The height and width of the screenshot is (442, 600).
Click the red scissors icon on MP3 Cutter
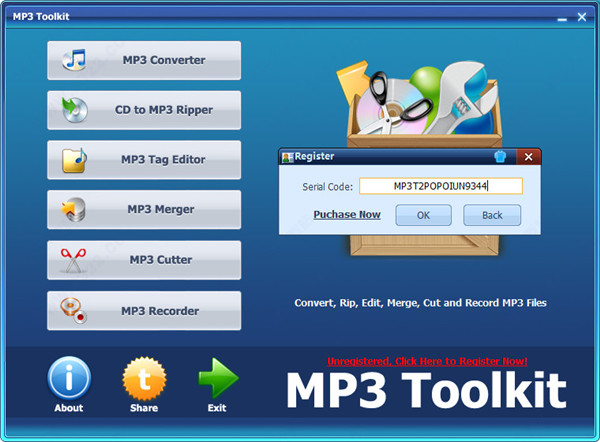tap(73, 260)
